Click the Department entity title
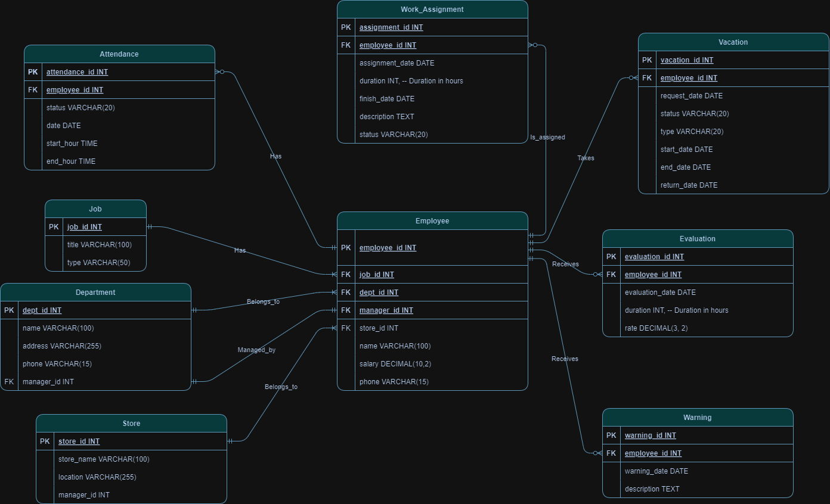This screenshot has width=830, height=504. click(x=95, y=292)
